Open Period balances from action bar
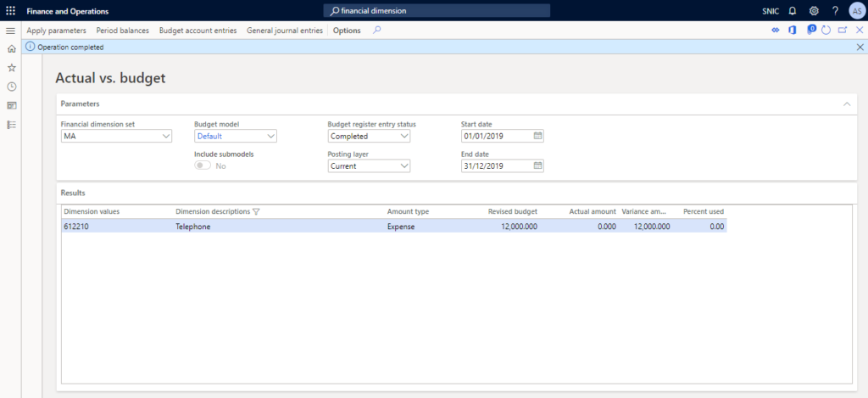 coord(122,31)
